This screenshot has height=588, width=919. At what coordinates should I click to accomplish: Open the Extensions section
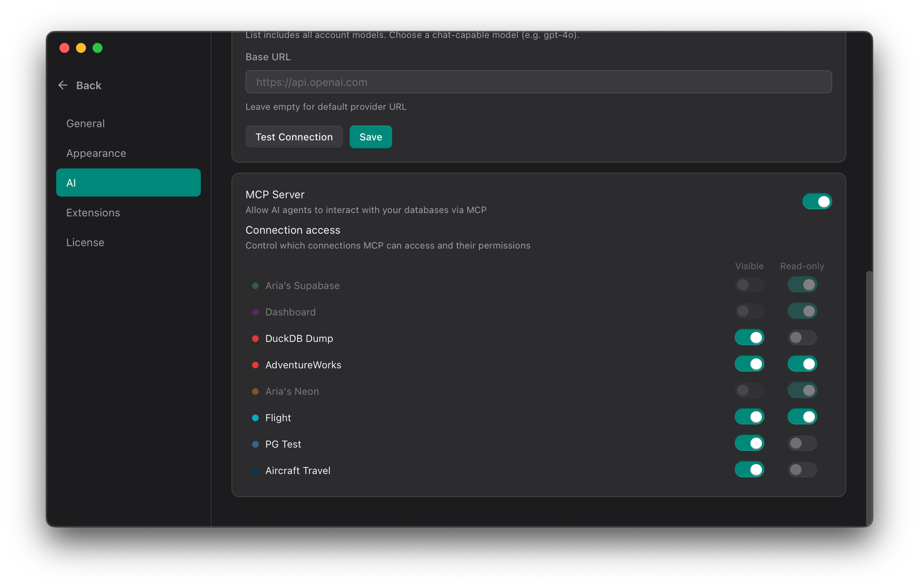click(93, 213)
